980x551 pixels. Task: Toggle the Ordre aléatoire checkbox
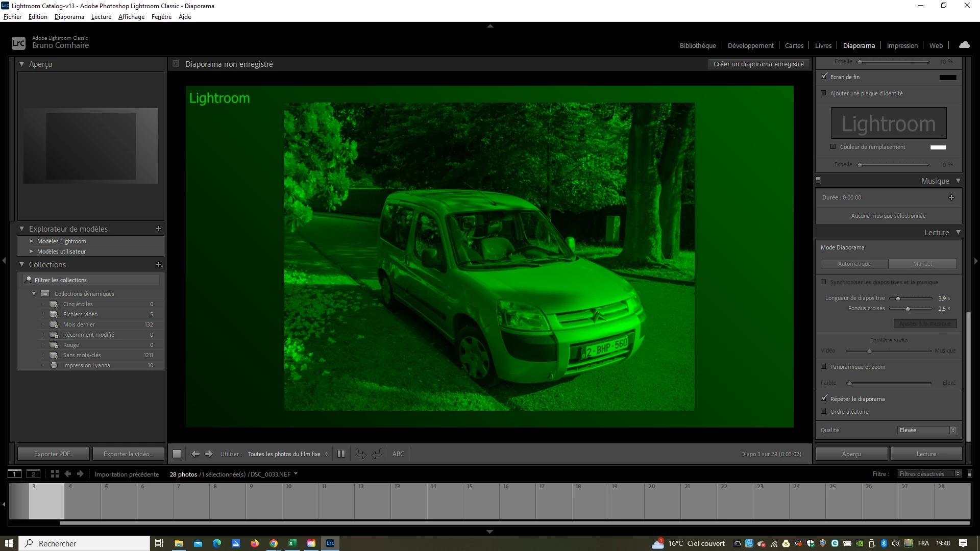point(823,411)
